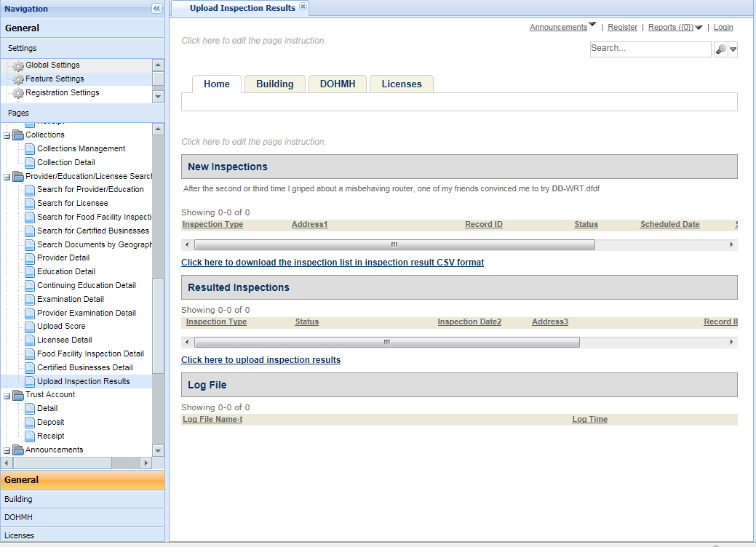Viewport: 756px width, 547px height.
Task: Switch to the Building tab
Action: (x=274, y=84)
